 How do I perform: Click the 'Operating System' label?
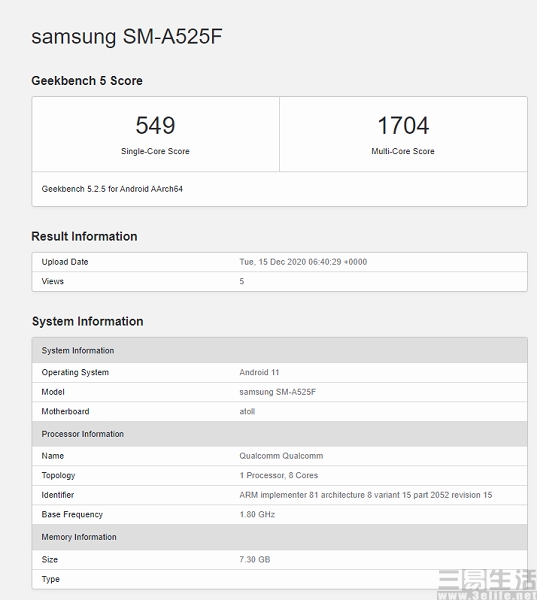[x=75, y=372]
